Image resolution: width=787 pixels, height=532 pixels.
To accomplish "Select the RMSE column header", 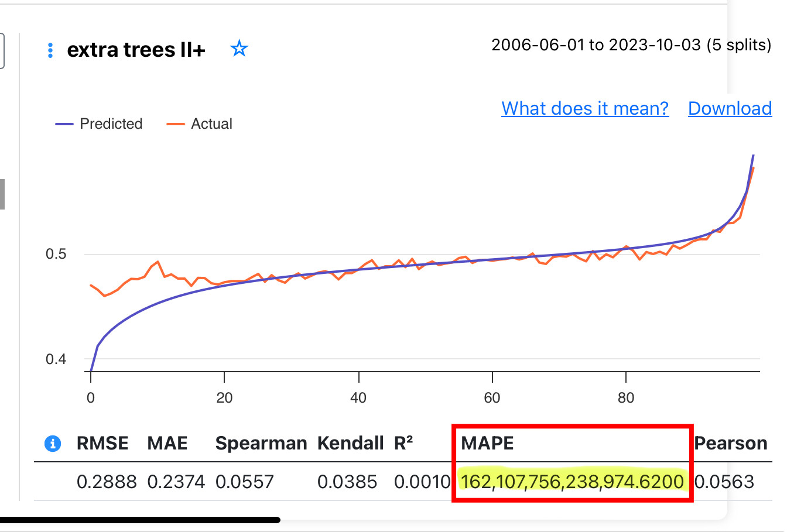I will (x=102, y=444).
